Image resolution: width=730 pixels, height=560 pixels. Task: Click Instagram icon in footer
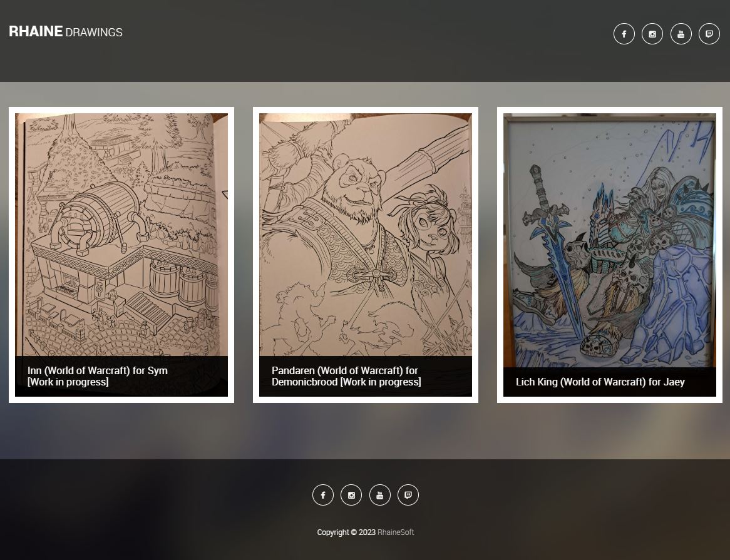click(x=351, y=495)
